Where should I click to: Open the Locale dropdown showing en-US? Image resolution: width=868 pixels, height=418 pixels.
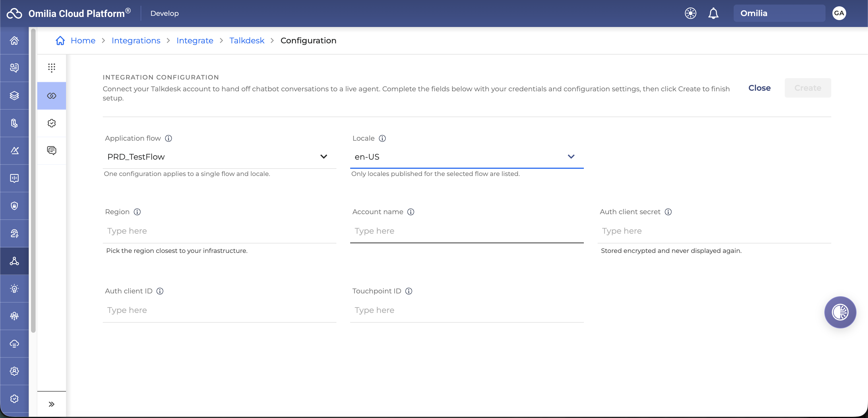(467, 157)
